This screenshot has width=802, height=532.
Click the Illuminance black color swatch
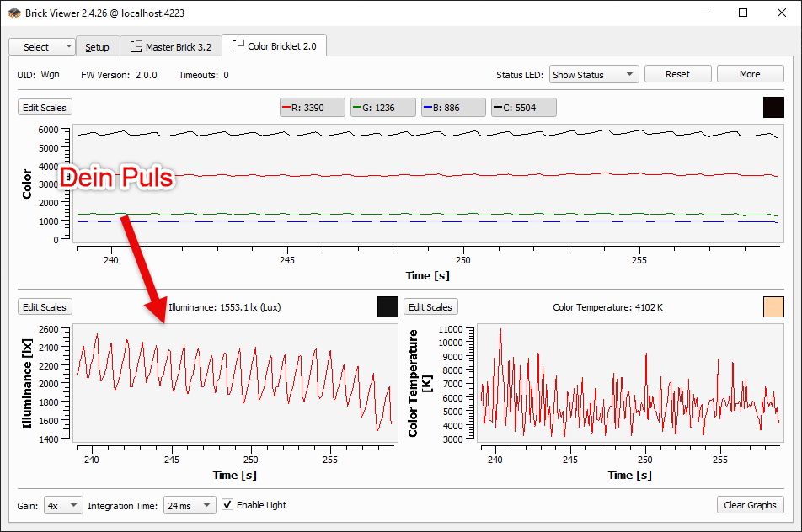(388, 306)
